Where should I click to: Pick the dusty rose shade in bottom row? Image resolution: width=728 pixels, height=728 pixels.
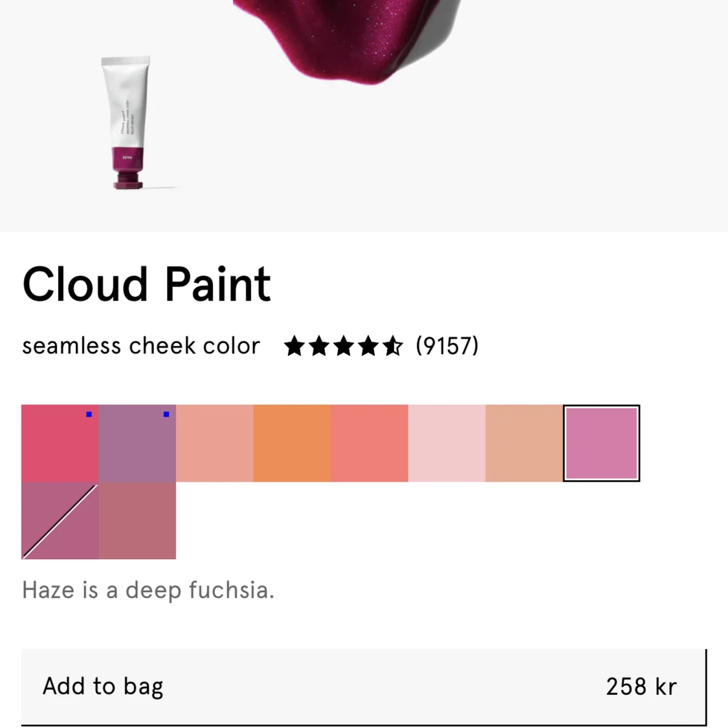pyautogui.click(x=137, y=520)
